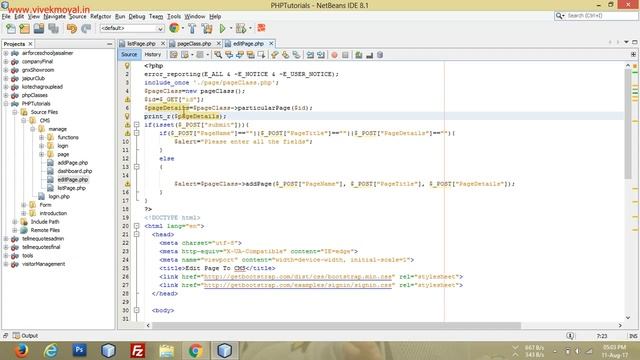Image resolution: width=640 pixels, height=360 pixels.
Task: Click the Chrome browser selector icon
Action: 174,28
